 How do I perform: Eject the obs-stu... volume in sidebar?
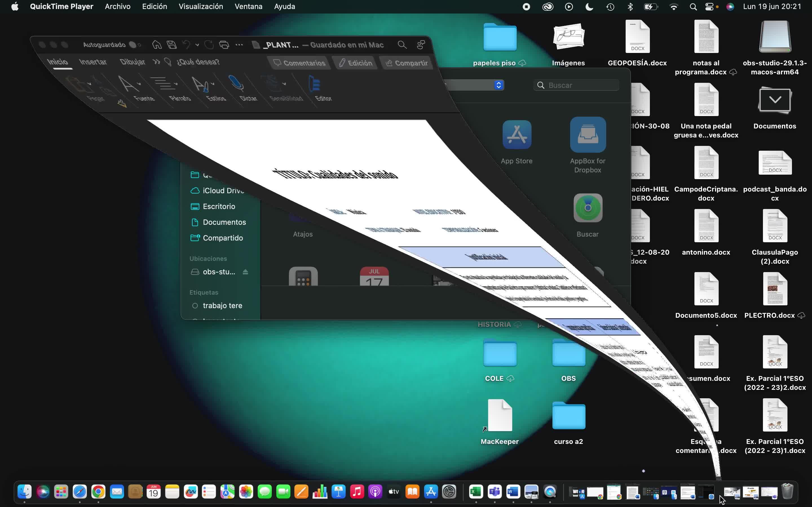245,272
